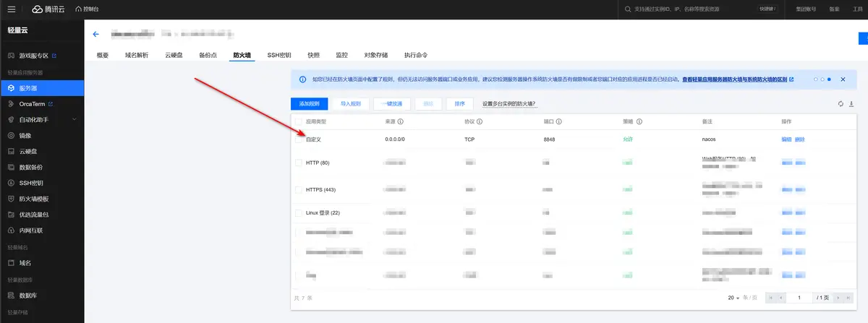Screen dimensions: 868x323
Task: Check the Linux 登录 (22) row checkbox
Action: coord(299,212)
